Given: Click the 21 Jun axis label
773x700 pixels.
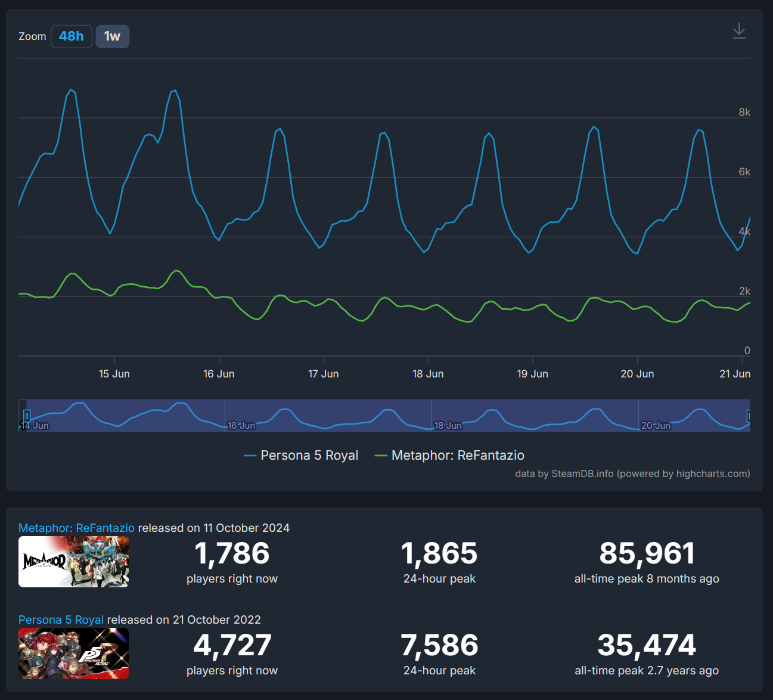Looking at the screenshot, I should tap(735, 374).
